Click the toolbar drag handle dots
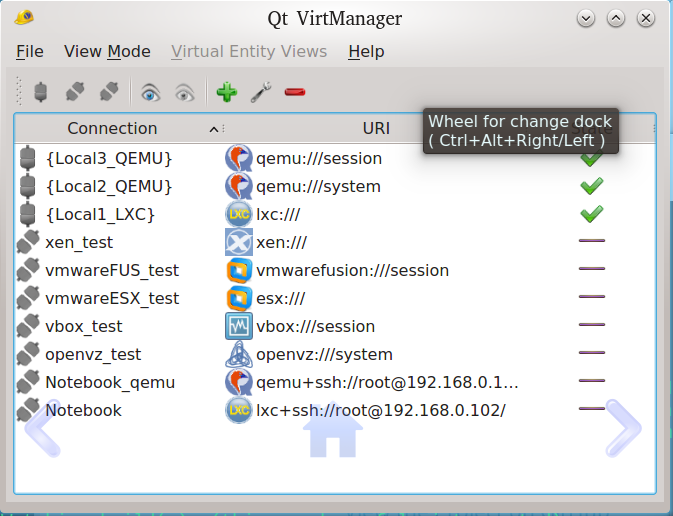 tap(19, 91)
